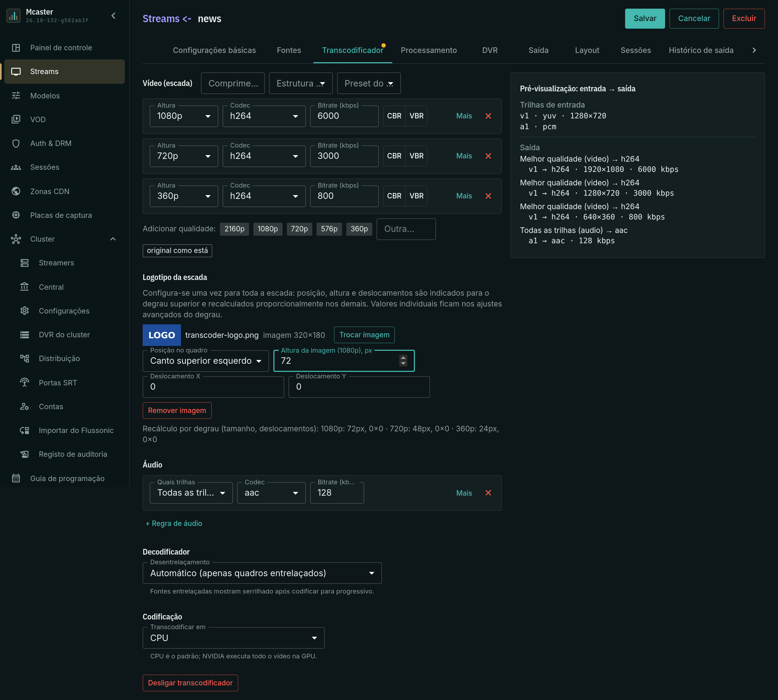778x700 pixels.
Task: Click Trocar imagem button
Action: pos(364,335)
